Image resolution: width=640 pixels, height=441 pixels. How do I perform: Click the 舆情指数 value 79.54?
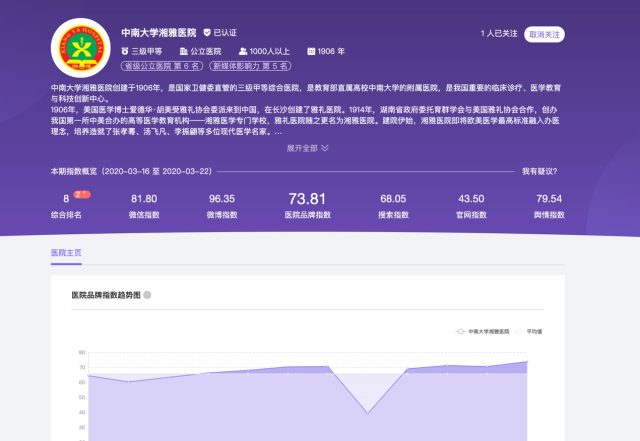click(x=549, y=199)
